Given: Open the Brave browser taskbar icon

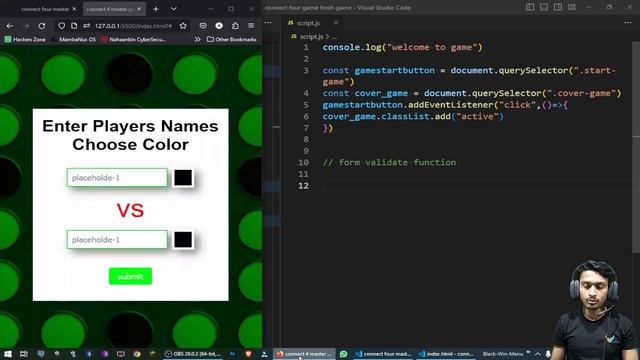Looking at the screenshot, I should pos(248,354).
